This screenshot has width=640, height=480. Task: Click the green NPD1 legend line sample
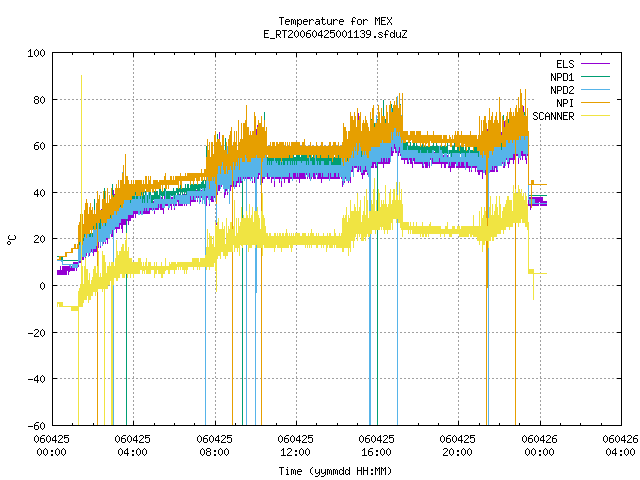(595, 77)
